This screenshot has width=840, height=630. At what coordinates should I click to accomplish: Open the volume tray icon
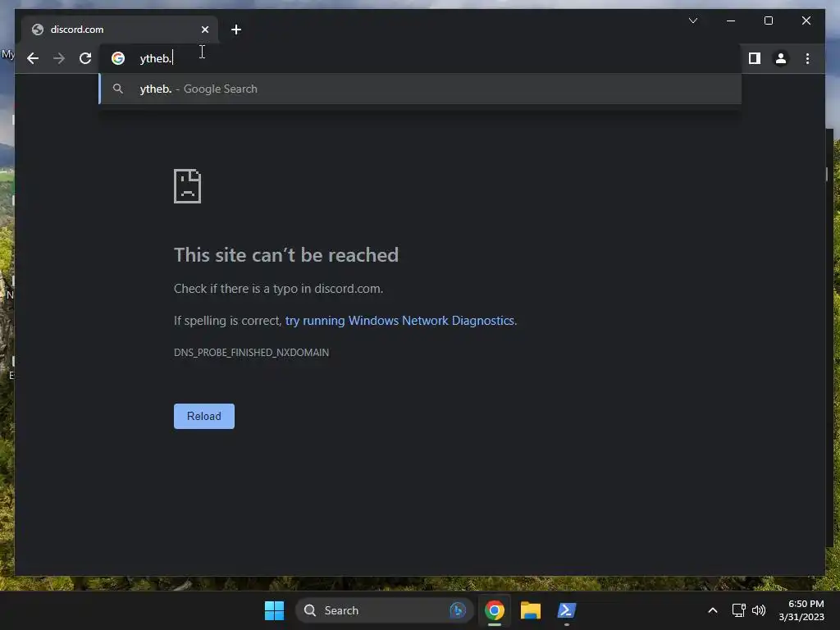pos(759,610)
